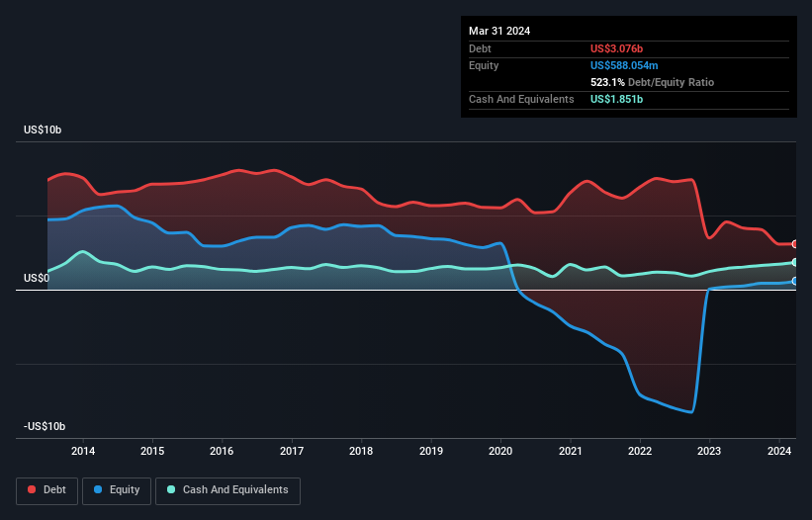
Task: Click the Debt label in tooltip
Action: point(480,48)
